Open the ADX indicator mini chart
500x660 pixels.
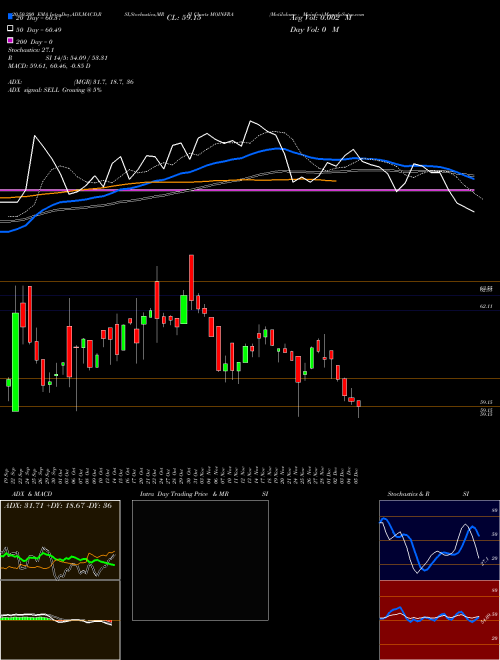(60, 540)
